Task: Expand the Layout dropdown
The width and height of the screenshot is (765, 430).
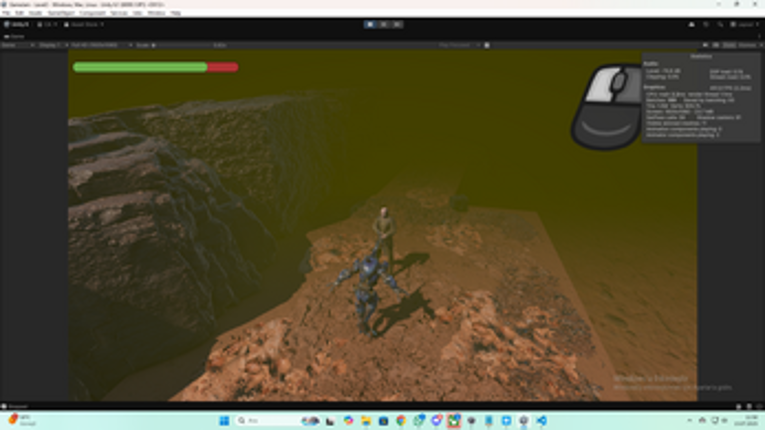Action: [745, 24]
